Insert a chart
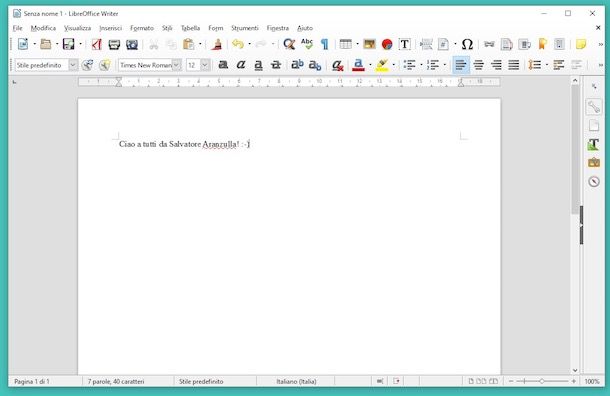Viewport: 610px width, 396px height. pyautogui.click(x=387, y=44)
